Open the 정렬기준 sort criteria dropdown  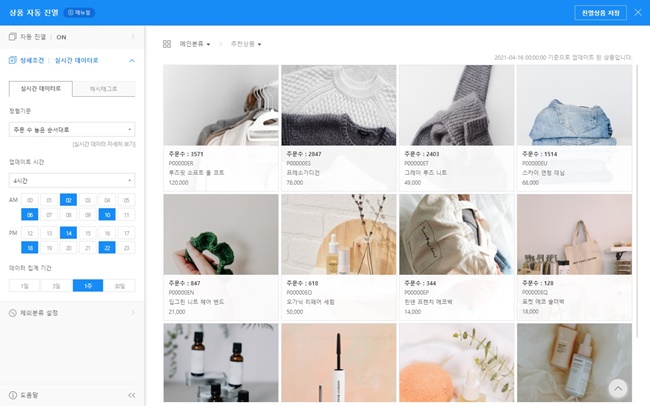[72, 129]
